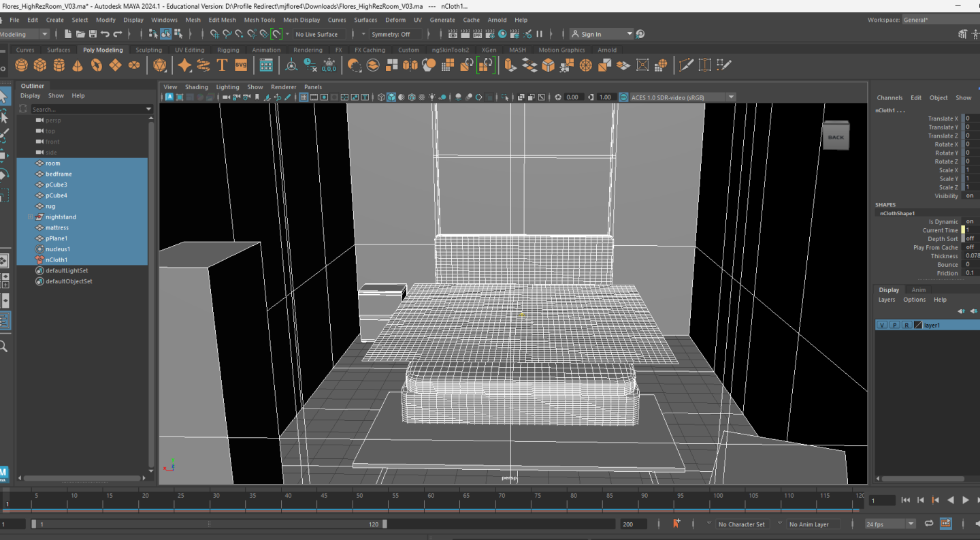This screenshot has height=540, width=980.
Task: Create a polygon cylinder from the shelf
Action: coord(59,65)
